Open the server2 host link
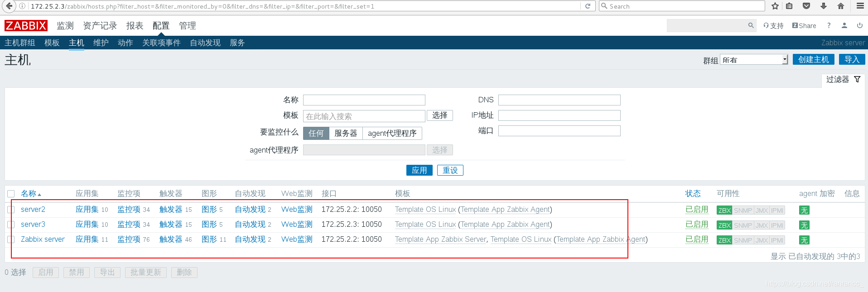Viewport: 868px width, 292px height. point(33,210)
